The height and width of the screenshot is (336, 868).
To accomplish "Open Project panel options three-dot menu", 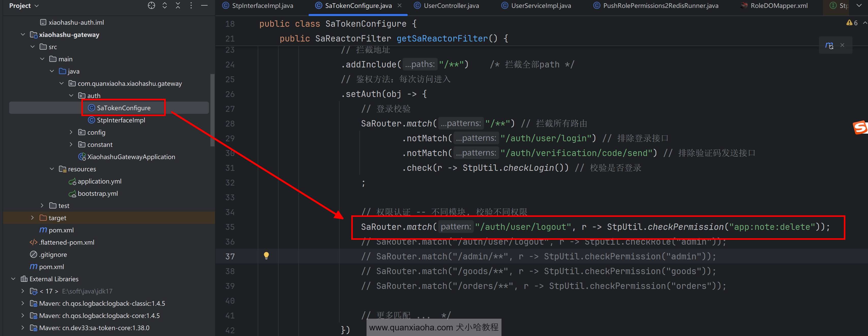I will tap(191, 5).
